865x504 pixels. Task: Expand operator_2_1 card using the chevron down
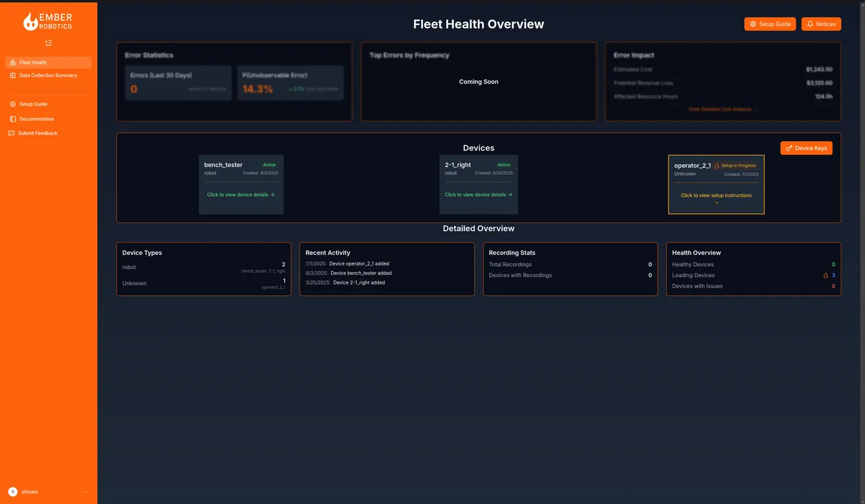coord(716,203)
